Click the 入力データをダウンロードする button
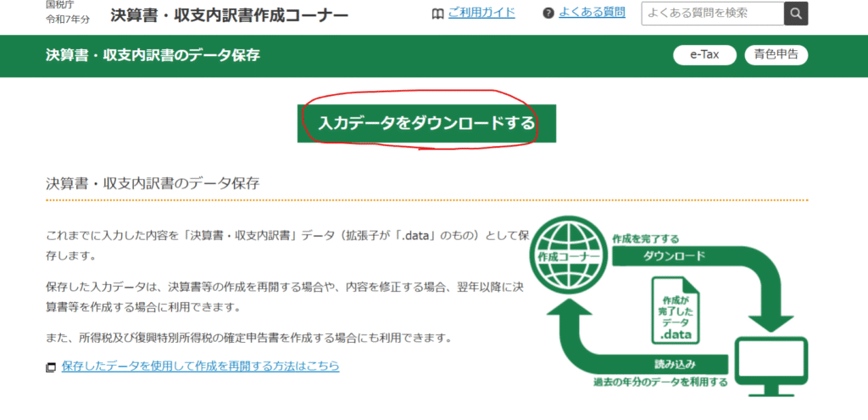The image size is (868, 420). [x=426, y=124]
